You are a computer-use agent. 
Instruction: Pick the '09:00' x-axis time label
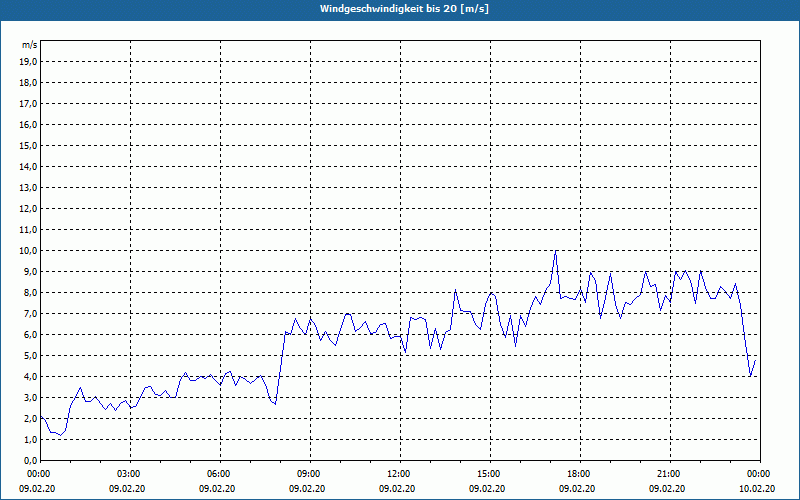click(310, 474)
